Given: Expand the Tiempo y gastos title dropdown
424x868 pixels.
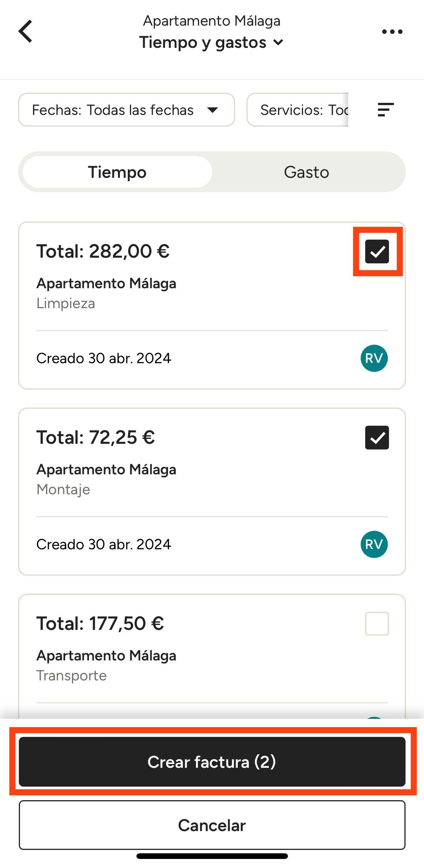Looking at the screenshot, I should (x=211, y=43).
